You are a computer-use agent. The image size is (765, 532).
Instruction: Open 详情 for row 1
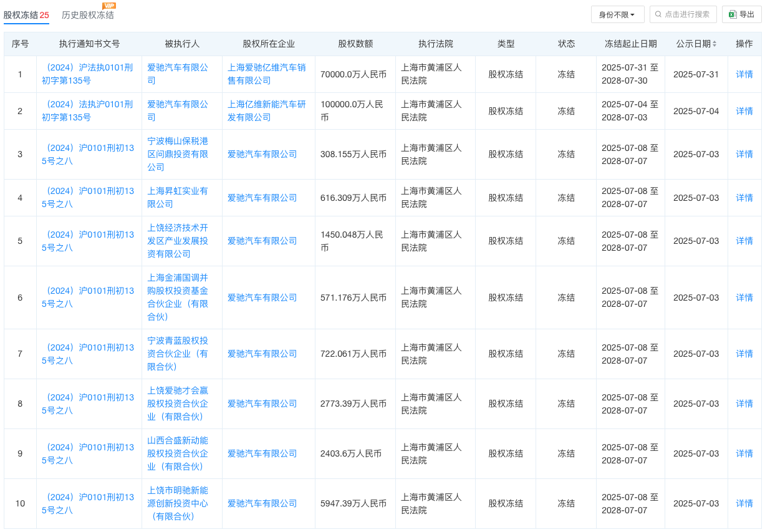tap(744, 74)
